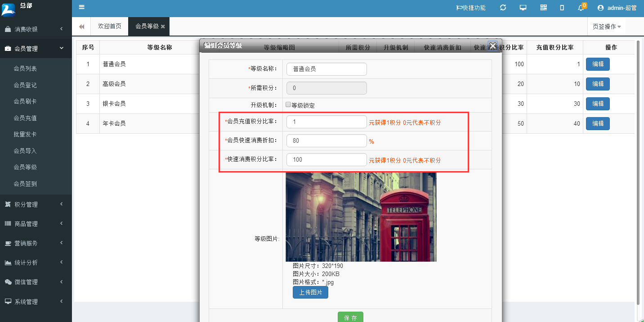Image resolution: width=644 pixels, height=322 pixels.
Task: Click the 保存 save button
Action: [350, 317]
